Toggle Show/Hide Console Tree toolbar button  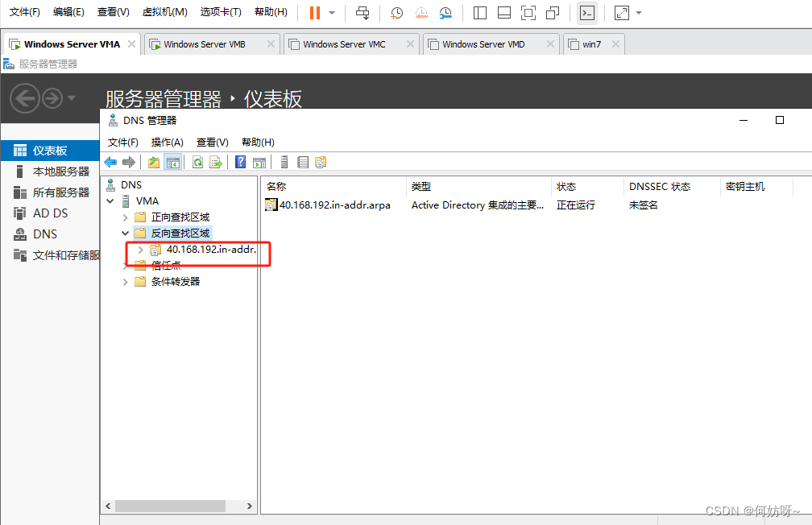click(x=172, y=163)
